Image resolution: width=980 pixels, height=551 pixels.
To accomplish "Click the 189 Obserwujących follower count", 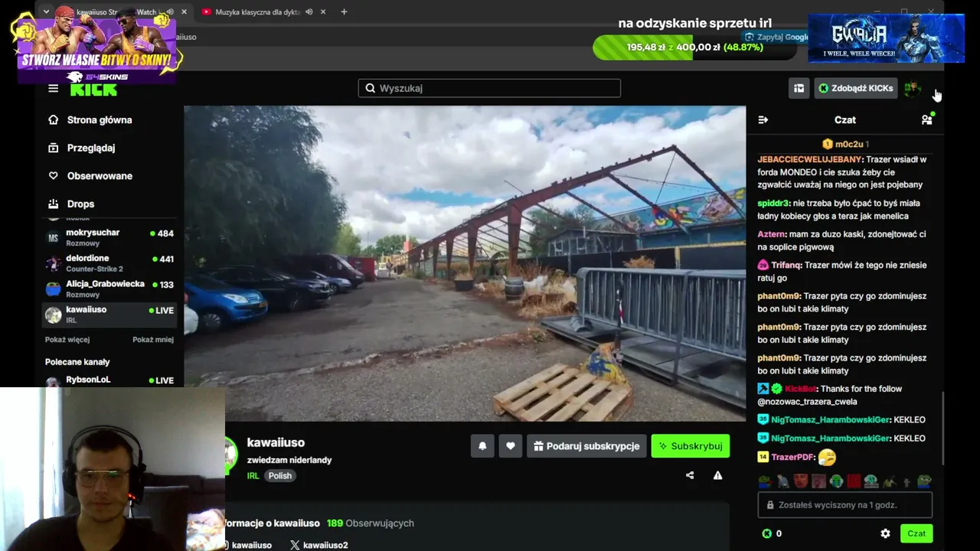I will (x=371, y=523).
